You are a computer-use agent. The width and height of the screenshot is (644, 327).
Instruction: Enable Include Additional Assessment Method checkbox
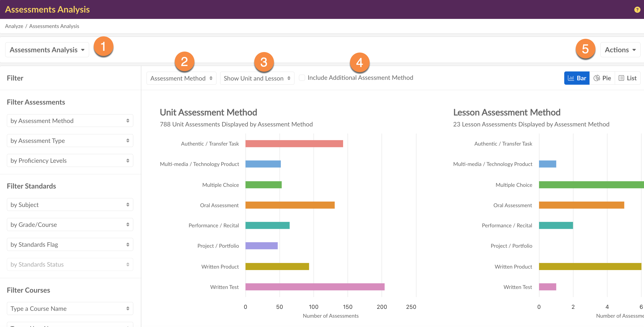[x=302, y=78]
